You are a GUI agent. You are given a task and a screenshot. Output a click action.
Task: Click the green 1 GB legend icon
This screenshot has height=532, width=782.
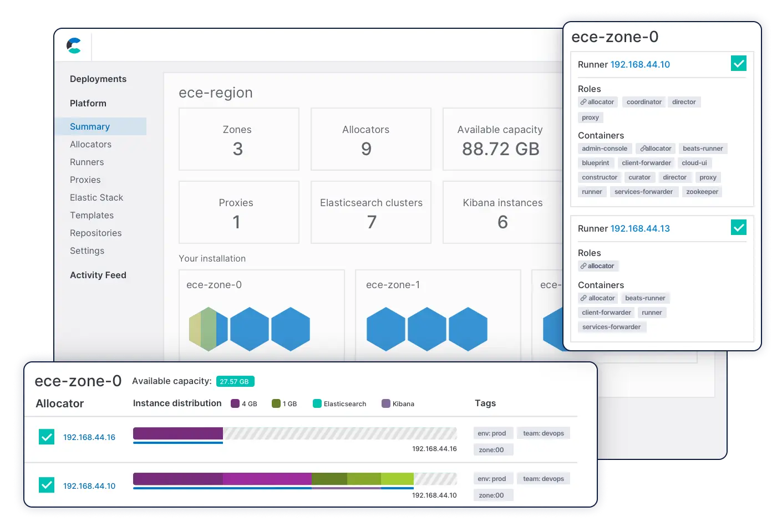(276, 403)
